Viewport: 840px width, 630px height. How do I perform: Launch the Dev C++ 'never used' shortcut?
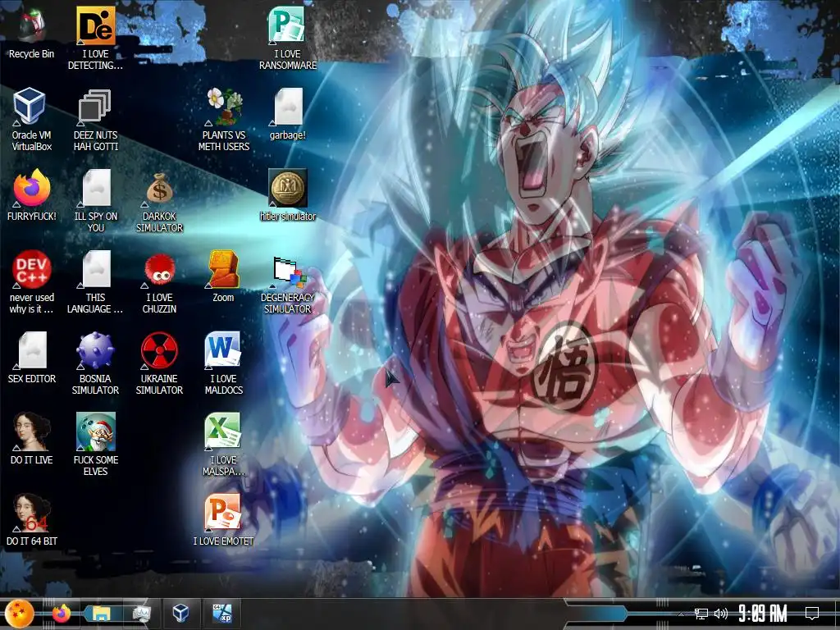tap(31, 269)
